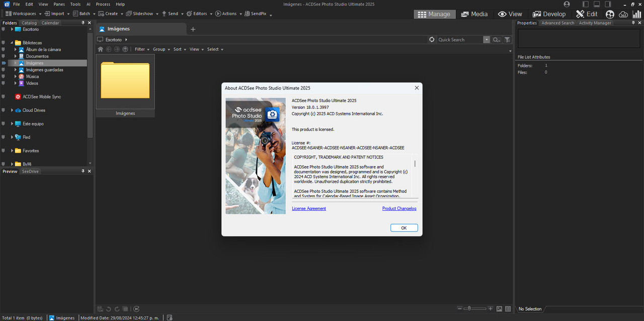Viewport: 644px width, 321px height.
Task: Expand the Este equipo tree node
Action: click(x=12, y=124)
